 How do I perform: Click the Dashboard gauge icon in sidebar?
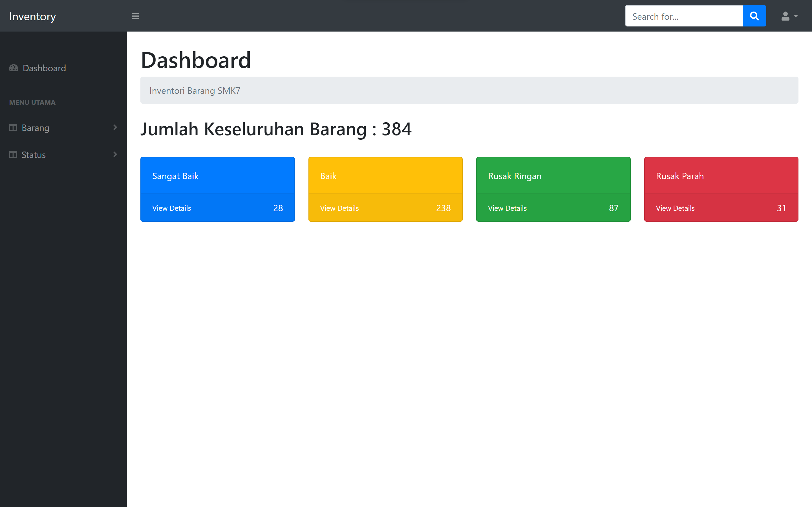point(14,68)
